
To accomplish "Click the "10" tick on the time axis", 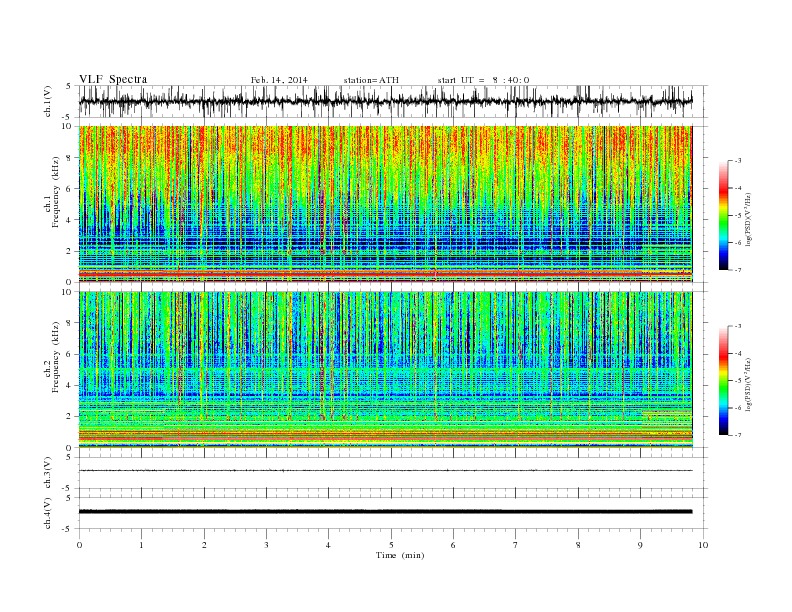I will click(703, 545).
